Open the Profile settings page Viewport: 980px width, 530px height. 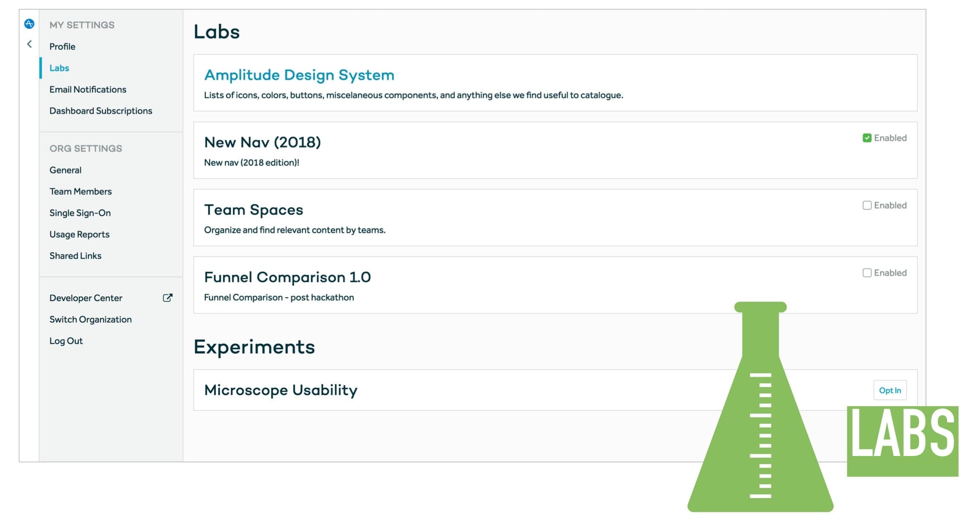pos(62,46)
